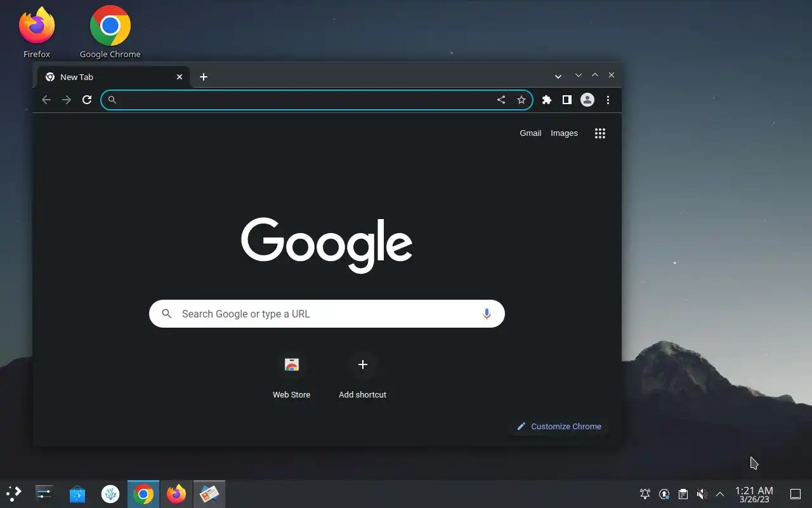
Task: Close the New Tab tab
Action: click(180, 77)
